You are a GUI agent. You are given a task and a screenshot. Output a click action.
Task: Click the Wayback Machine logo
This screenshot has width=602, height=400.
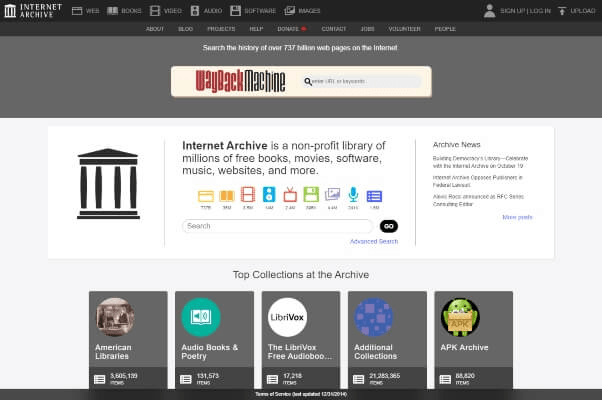(240, 81)
